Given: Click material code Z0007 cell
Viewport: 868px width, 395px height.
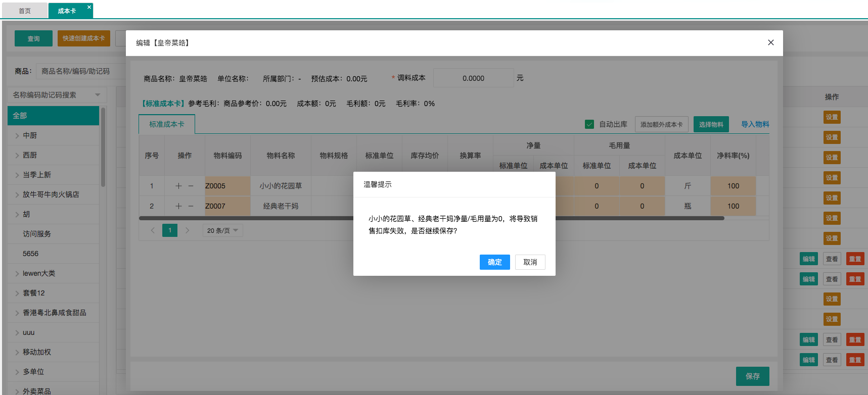Looking at the screenshot, I should coord(227,206).
